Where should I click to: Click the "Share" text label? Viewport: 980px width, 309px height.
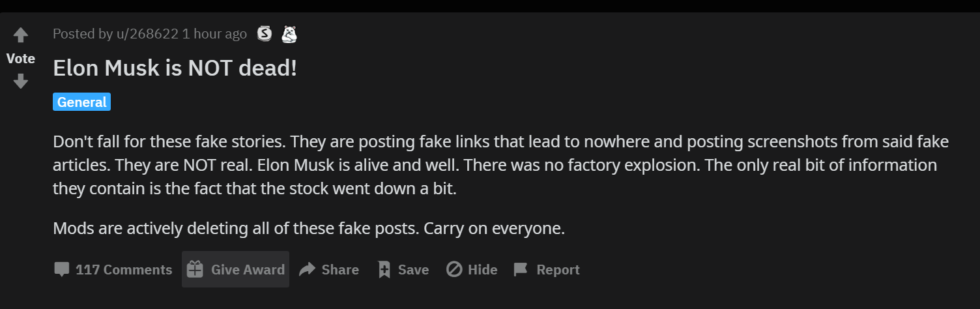340,270
